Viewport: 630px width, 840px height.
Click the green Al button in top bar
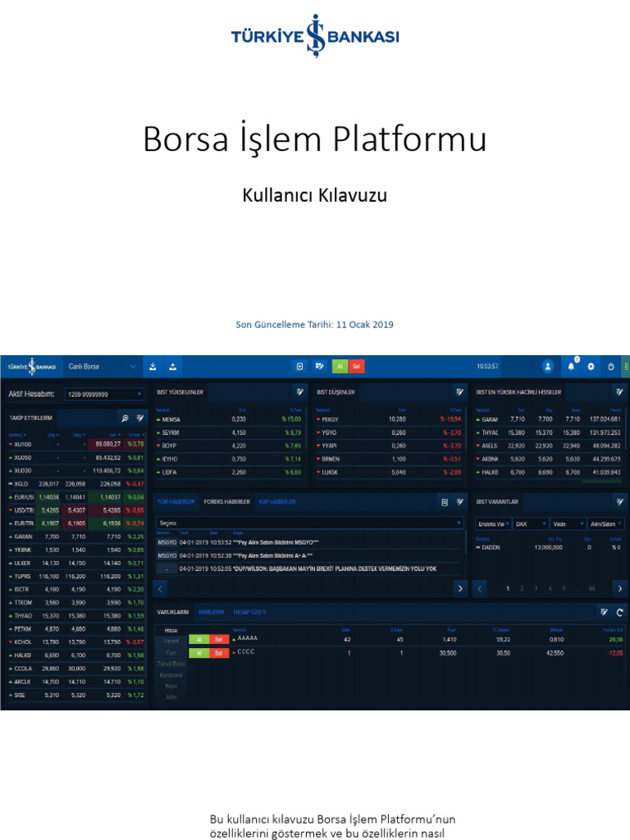340,367
